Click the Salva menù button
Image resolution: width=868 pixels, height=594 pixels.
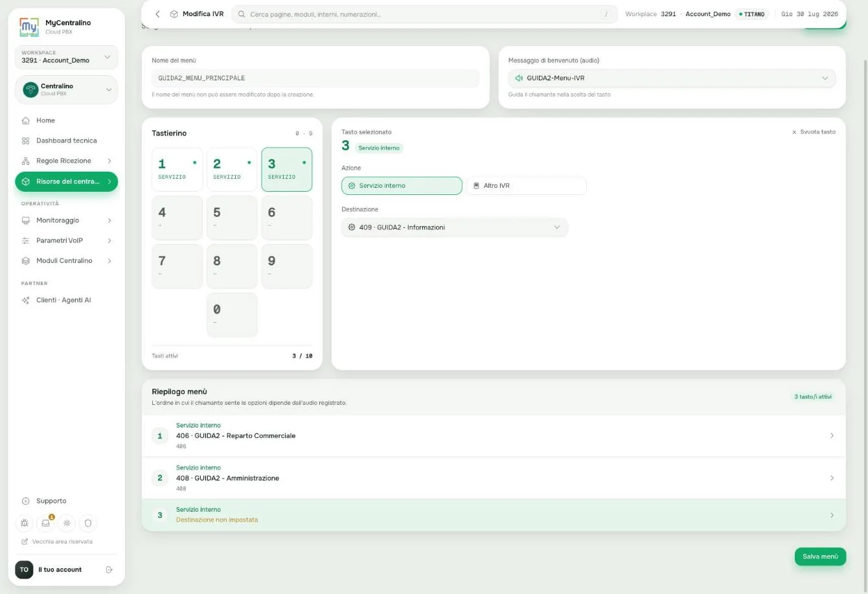pyautogui.click(x=820, y=556)
